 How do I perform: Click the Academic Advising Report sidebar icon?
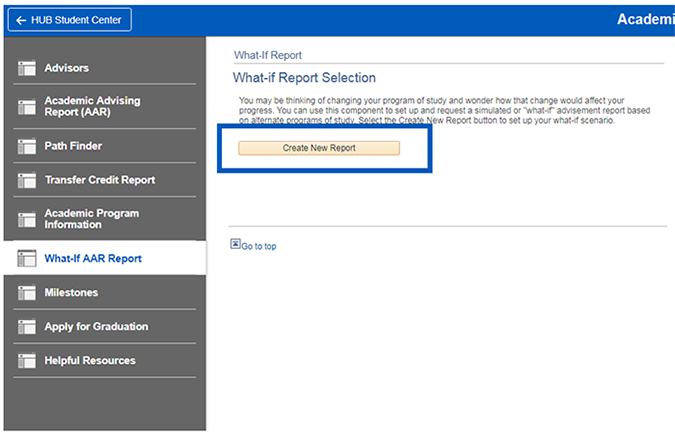click(28, 107)
